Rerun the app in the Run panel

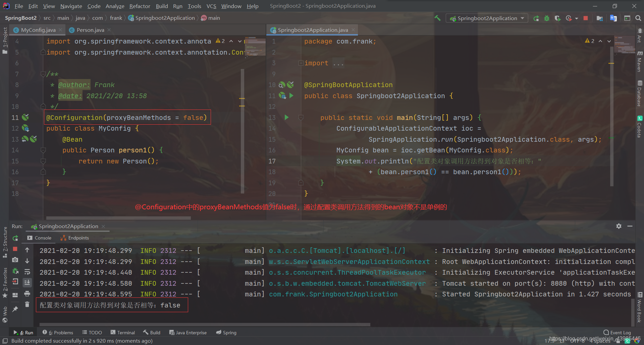point(15,238)
